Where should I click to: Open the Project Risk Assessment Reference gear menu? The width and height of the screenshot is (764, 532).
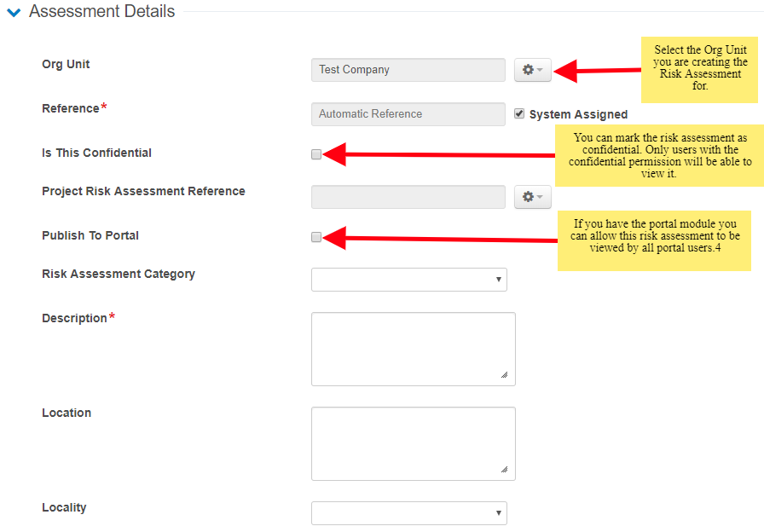click(x=533, y=197)
